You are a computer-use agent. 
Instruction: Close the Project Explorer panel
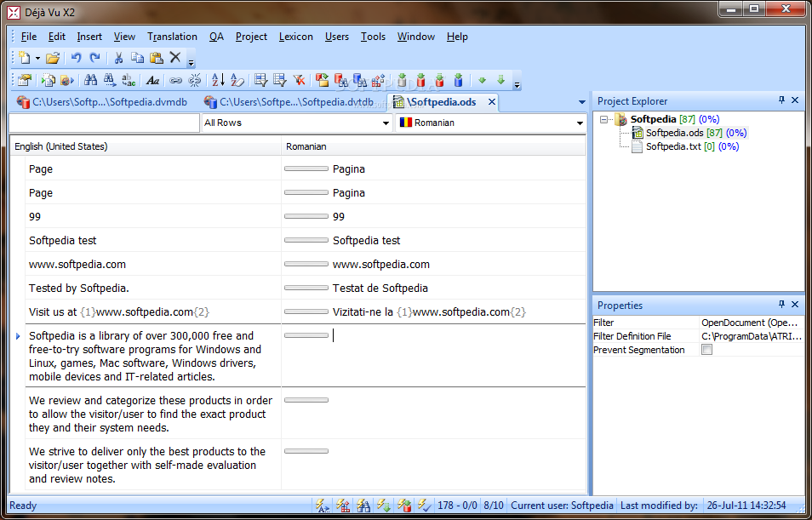pyautogui.click(x=795, y=100)
